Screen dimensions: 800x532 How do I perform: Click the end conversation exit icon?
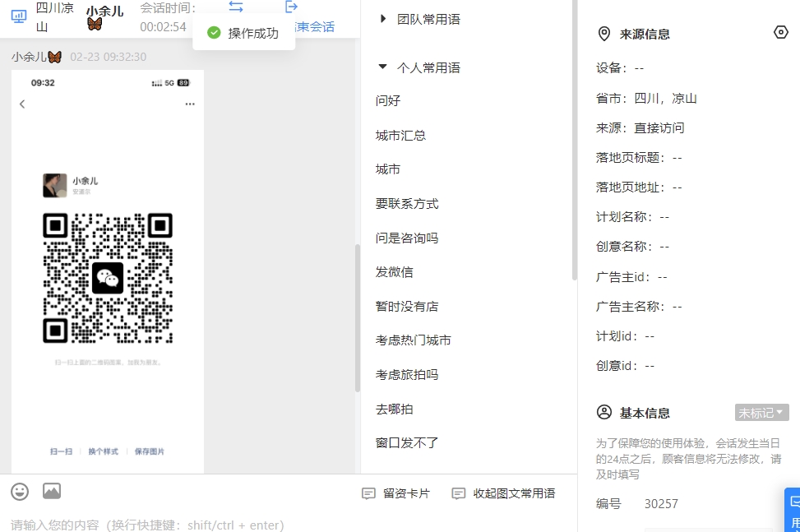click(291, 7)
